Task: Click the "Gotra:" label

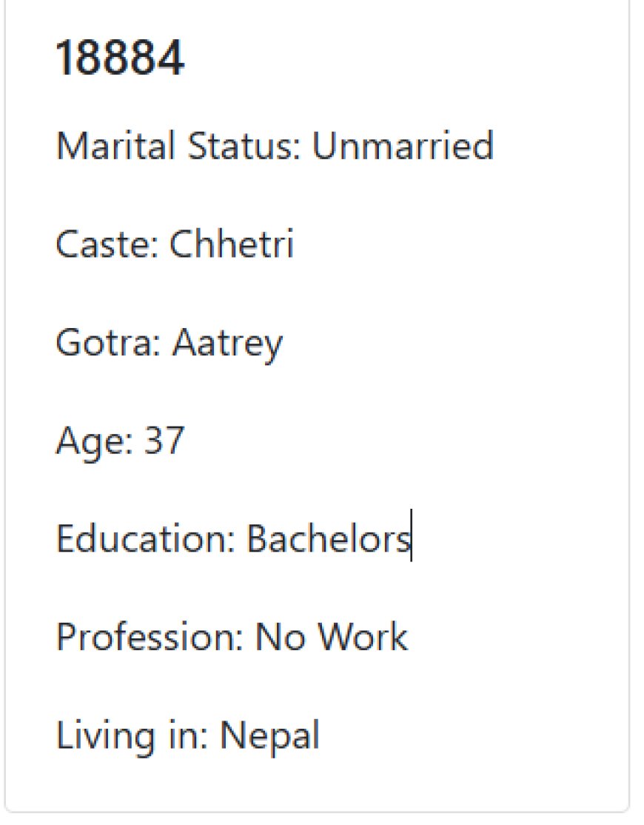Action: tap(108, 342)
